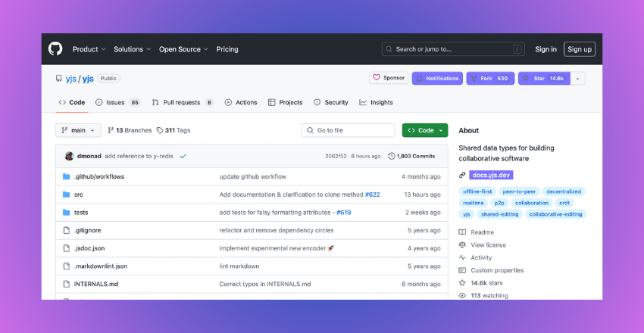Viewport: 644px width, 333px height.
Task: View the 311 Tags link
Action: point(174,130)
